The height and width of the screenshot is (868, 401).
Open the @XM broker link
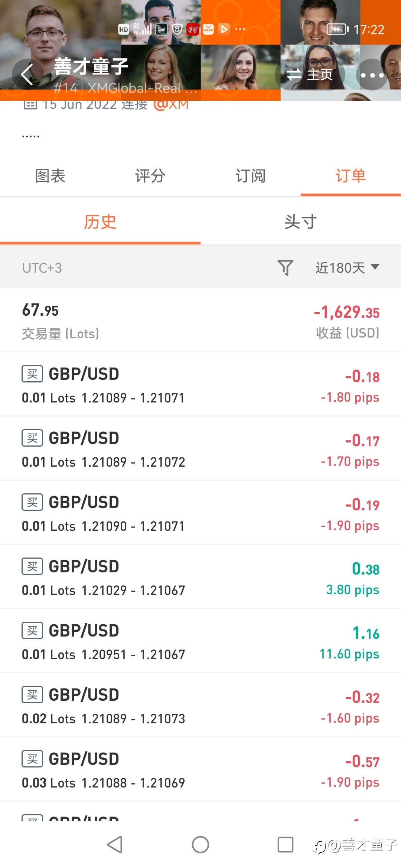[x=171, y=105]
